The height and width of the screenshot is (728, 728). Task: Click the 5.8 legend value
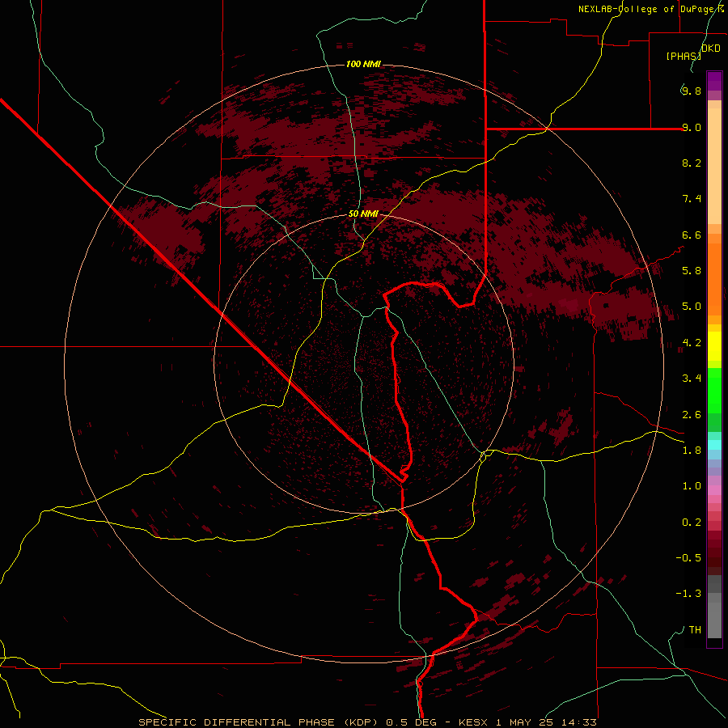691,271
